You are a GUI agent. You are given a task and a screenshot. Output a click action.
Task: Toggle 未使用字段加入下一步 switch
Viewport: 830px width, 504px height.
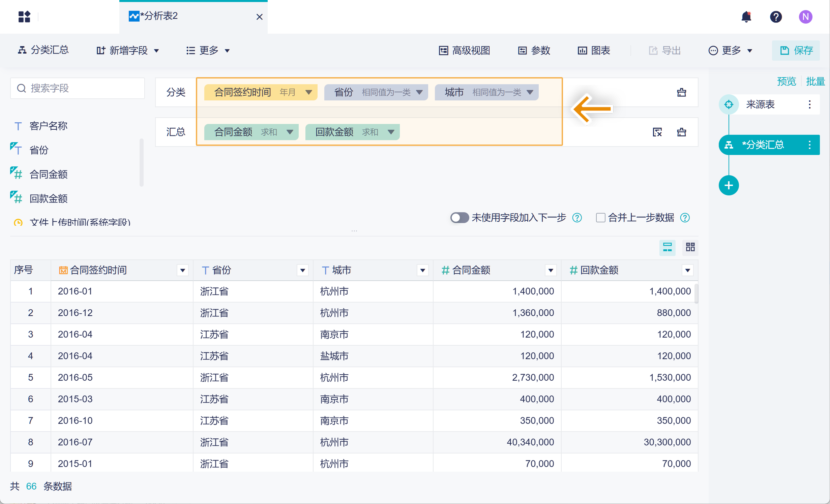[x=459, y=218]
